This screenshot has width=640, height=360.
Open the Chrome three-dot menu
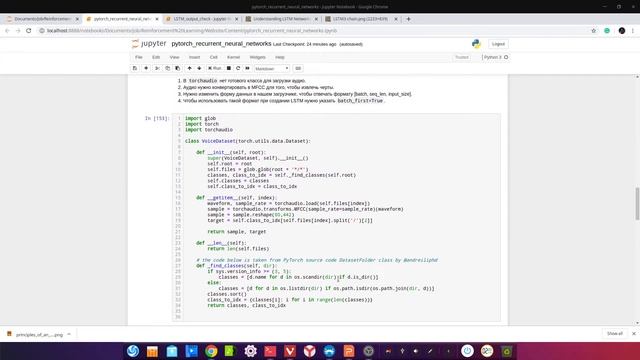point(633,31)
